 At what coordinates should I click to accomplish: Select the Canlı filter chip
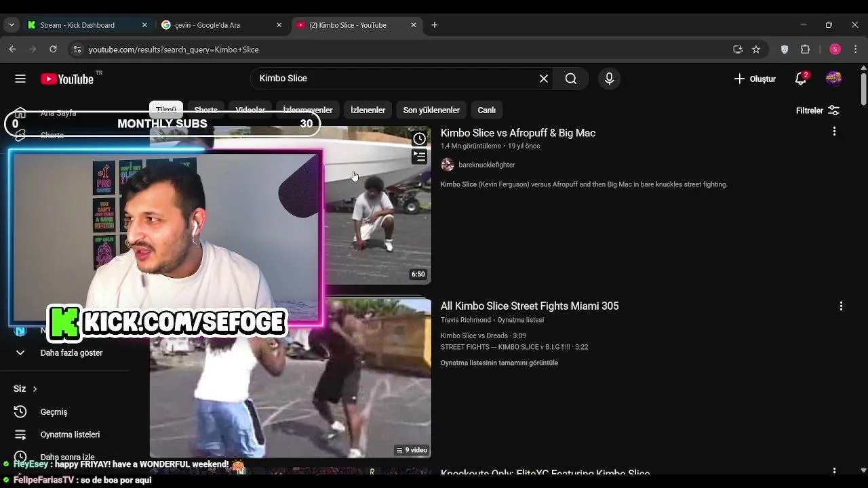486,110
